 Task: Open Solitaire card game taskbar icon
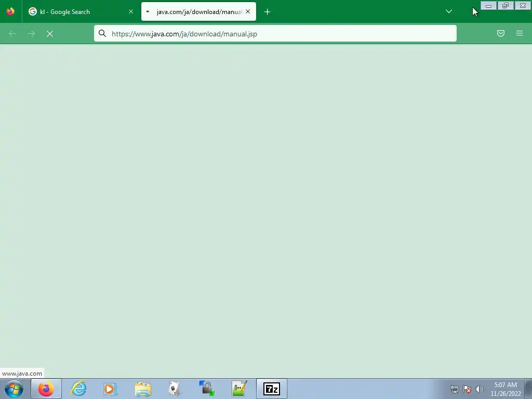(x=175, y=389)
